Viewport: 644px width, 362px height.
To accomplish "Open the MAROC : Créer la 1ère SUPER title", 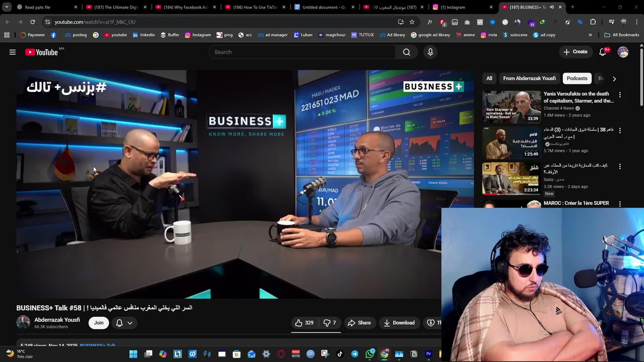I will pyautogui.click(x=576, y=203).
